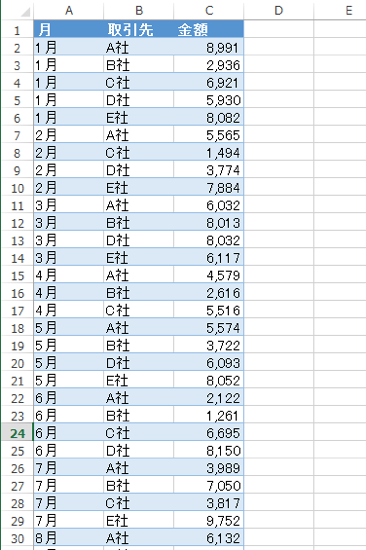Click B社 in row 3

139,65
